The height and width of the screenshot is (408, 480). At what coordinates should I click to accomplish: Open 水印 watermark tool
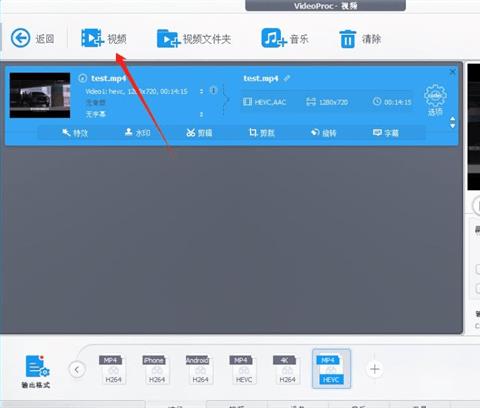[137, 133]
